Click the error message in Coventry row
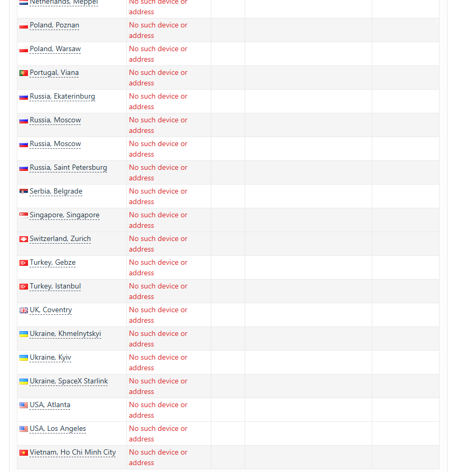Image resolution: width=476 pixels, height=472 pixels. [158, 315]
